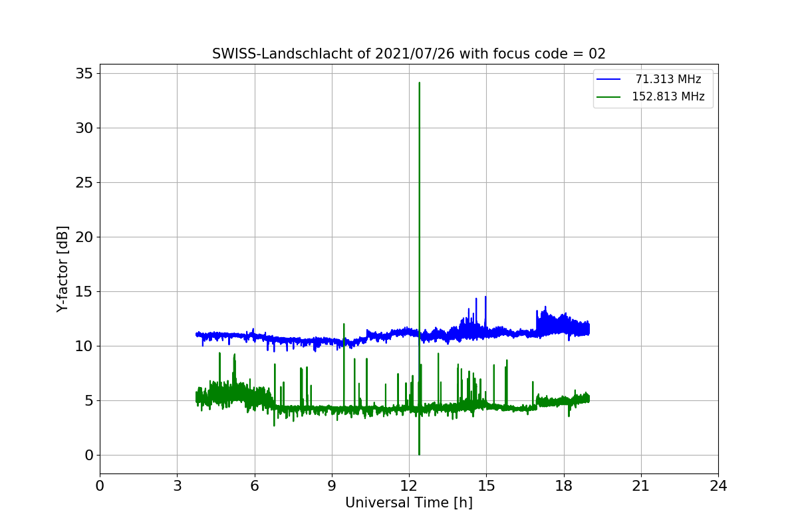Screen dimensions: 798x532
Task: Click x-axis tick label '24'
Action: coord(718,486)
